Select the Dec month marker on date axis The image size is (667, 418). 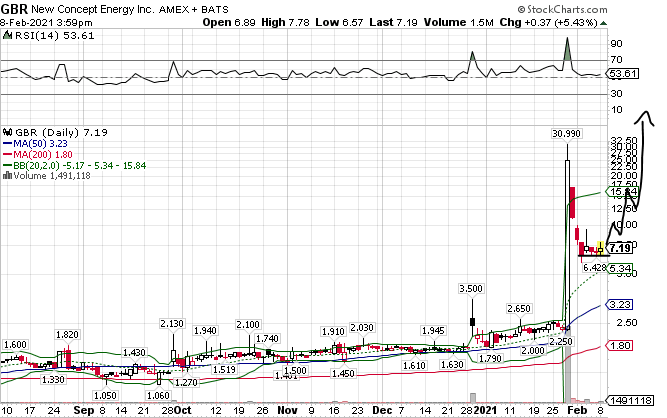(382, 410)
